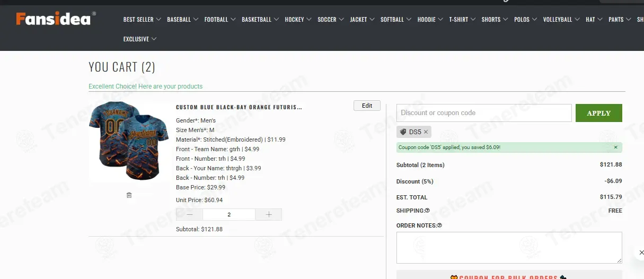Open the custom jersey product title link
This screenshot has width=644, height=279.
(x=239, y=107)
